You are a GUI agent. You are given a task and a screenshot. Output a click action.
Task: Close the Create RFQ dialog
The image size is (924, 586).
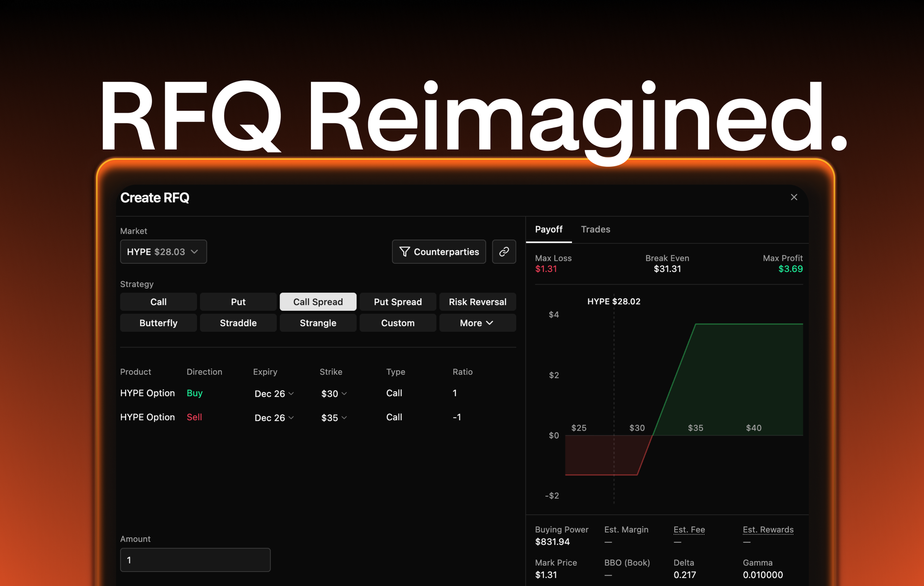tap(794, 197)
